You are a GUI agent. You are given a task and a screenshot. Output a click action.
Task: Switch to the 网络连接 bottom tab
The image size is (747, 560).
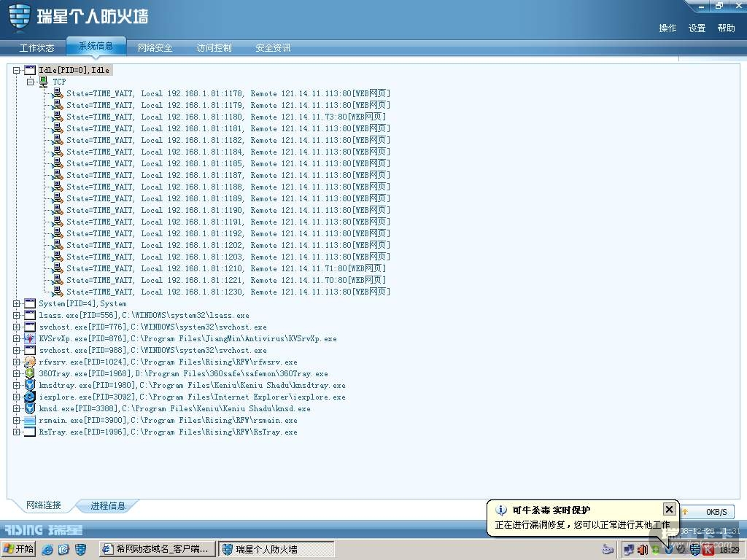point(43,505)
